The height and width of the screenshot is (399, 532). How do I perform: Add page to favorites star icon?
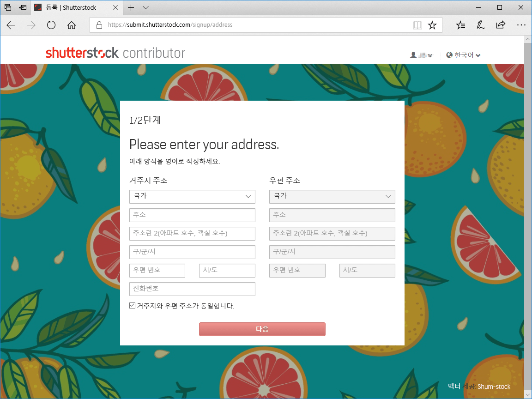pos(432,25)
